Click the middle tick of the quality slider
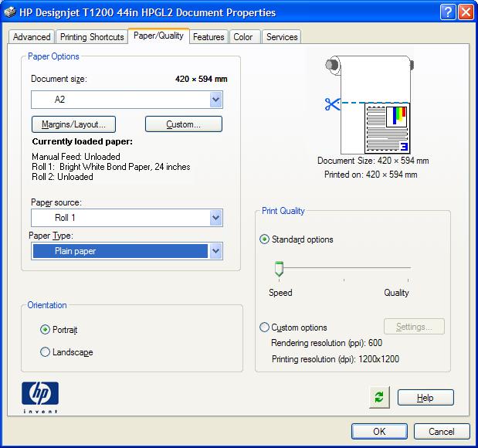478x448 pixels. (344, 280)
